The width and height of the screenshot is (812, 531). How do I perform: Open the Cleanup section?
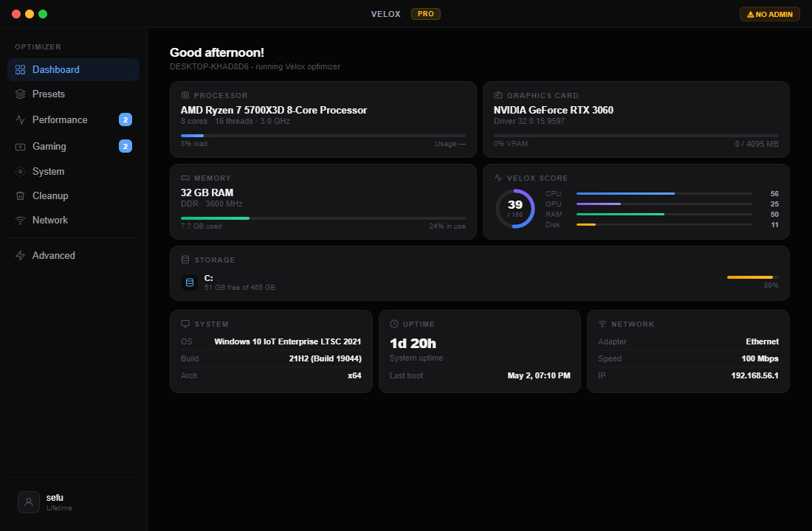tap(74, 195)
